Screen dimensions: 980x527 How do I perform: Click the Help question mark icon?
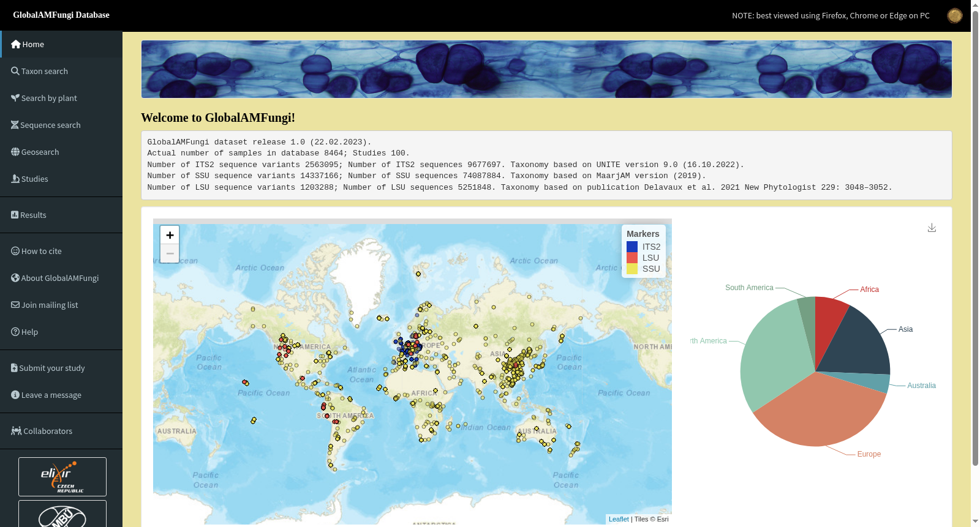15,332
